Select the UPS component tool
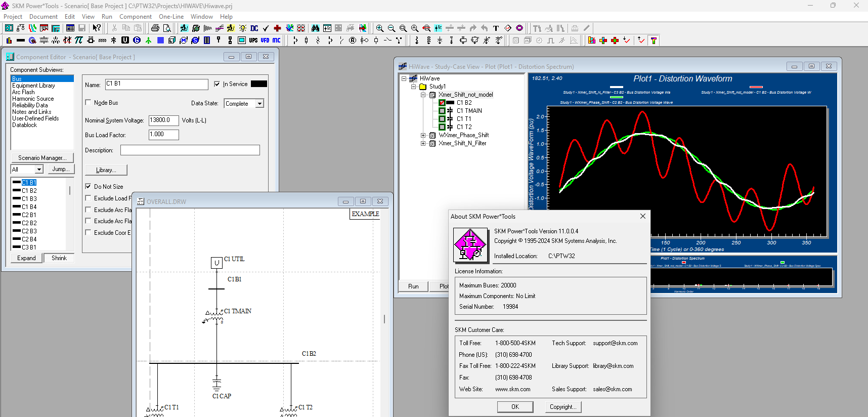Image resolution: width=868 pixels, height=417 pixels. [253, 40]
